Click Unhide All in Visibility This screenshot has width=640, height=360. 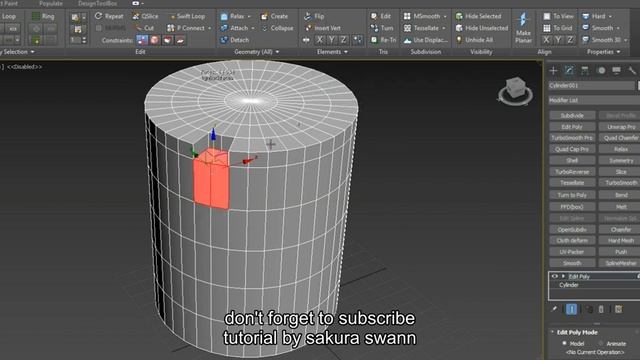point(475,40)
